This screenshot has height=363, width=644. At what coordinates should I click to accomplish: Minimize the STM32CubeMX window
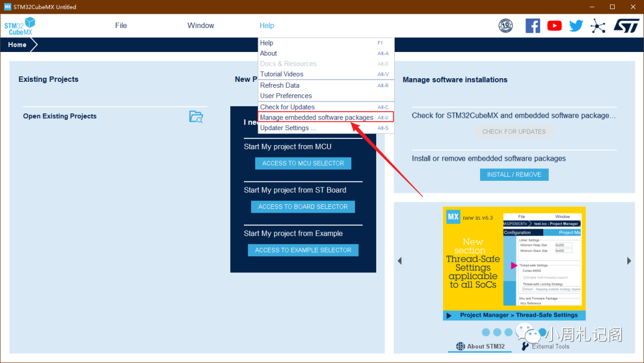click(592, 7)
